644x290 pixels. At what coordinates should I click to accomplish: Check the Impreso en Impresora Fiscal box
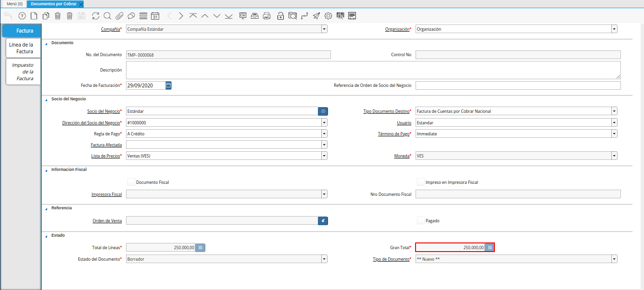click(x=420, y=182)
